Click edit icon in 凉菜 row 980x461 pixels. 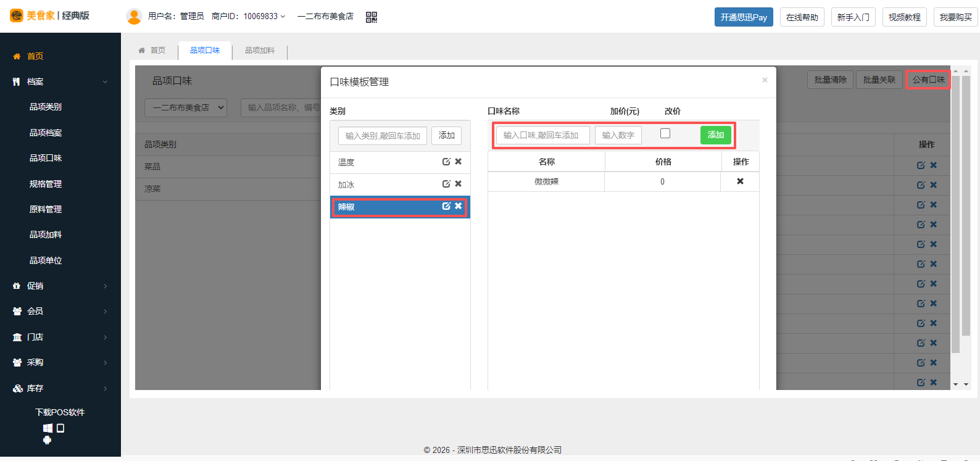921,185
